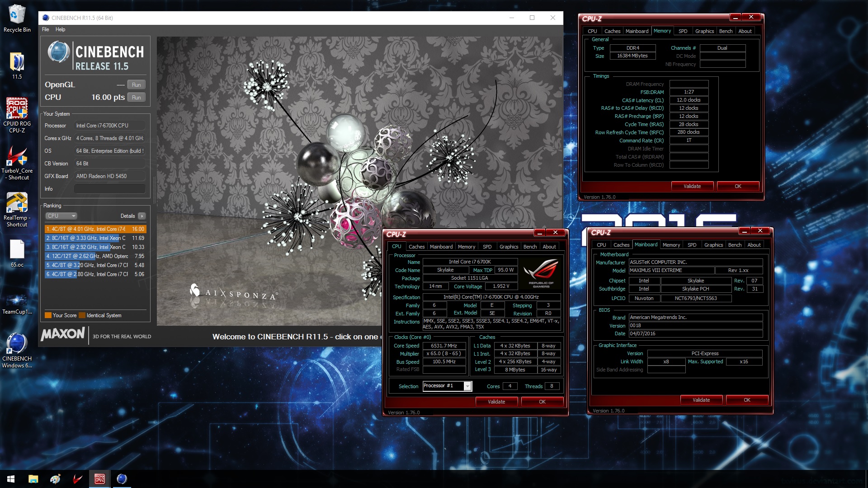Click the BIOS Version field 0018
The image size is (868, 488).
click(x=695, y=325)
